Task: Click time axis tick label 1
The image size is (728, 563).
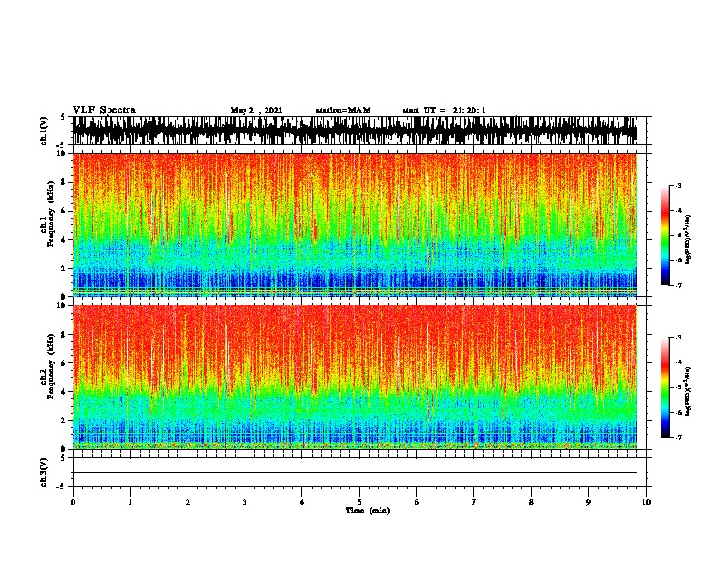Action: tap(130, 502)
